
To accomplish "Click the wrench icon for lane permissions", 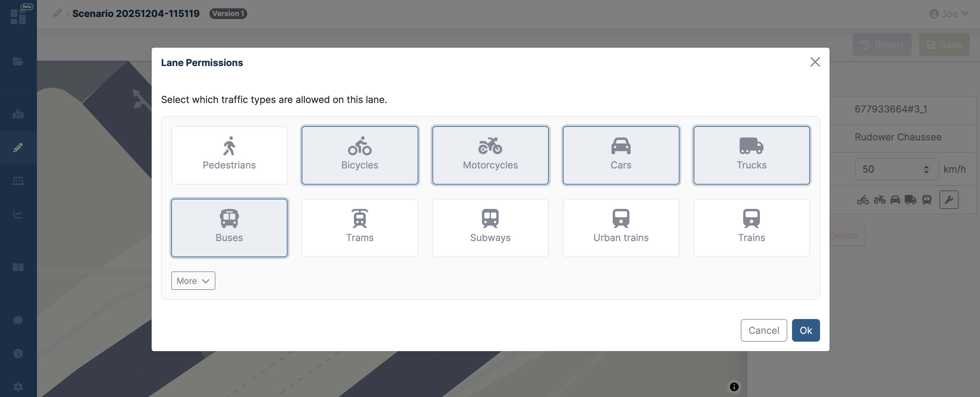I will coord(948,200).
